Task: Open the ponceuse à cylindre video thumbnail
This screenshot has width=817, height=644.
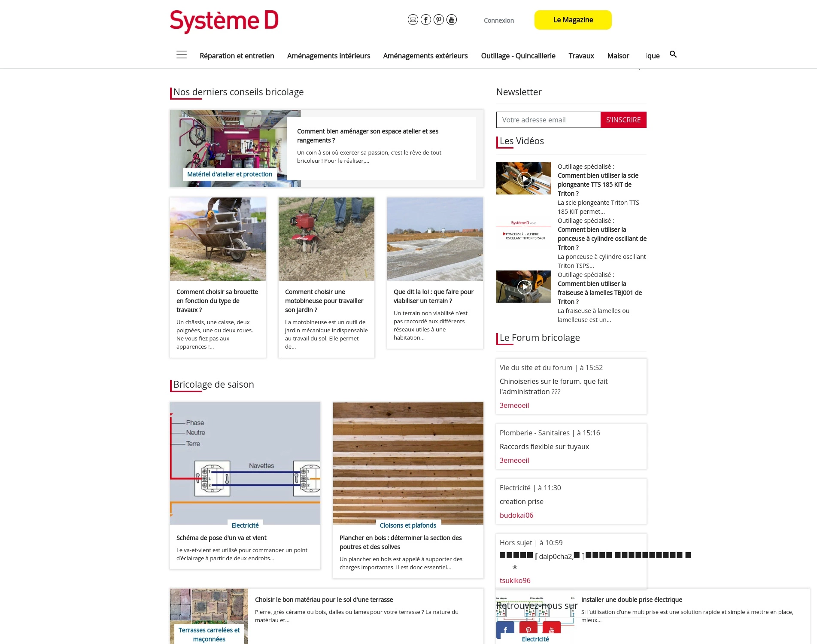Action: [524, 233]
